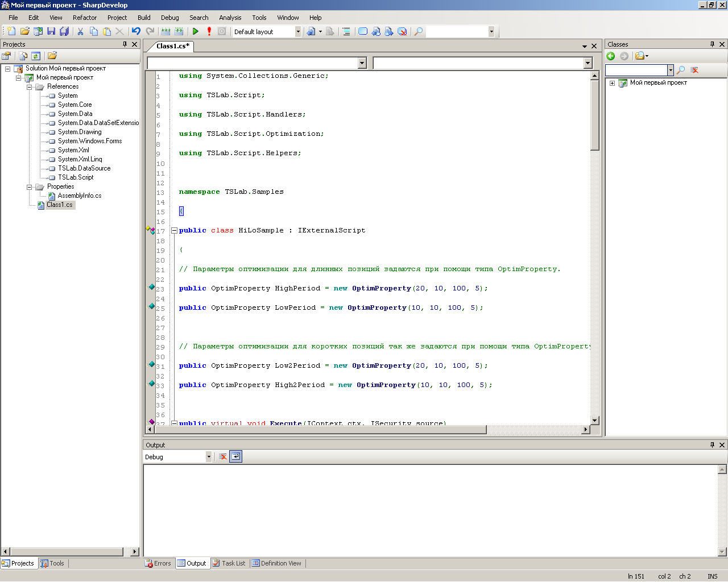The height and width of the screenshot is (582, 728).
Task: Clear the Output window with red X icon
Action: (223, 456)
